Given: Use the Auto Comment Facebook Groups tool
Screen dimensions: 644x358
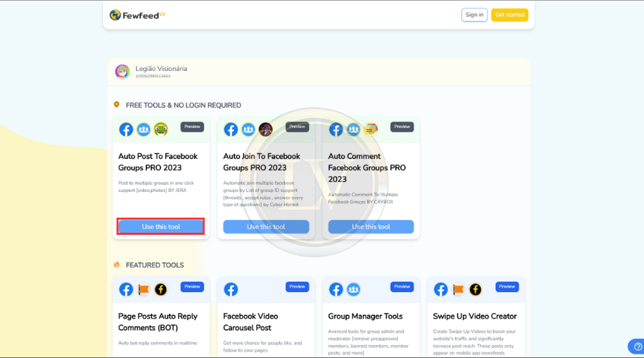Looking at the screenshot, I should point(371,226).
